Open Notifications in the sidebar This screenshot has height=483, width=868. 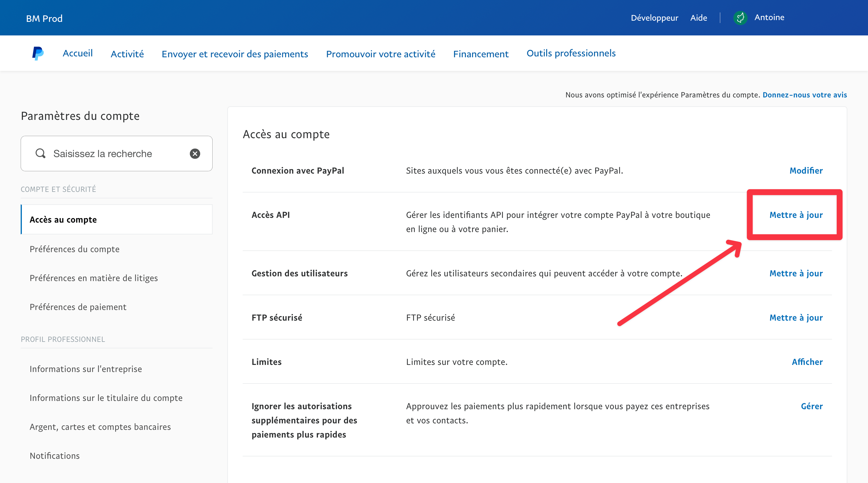(55, 456)
